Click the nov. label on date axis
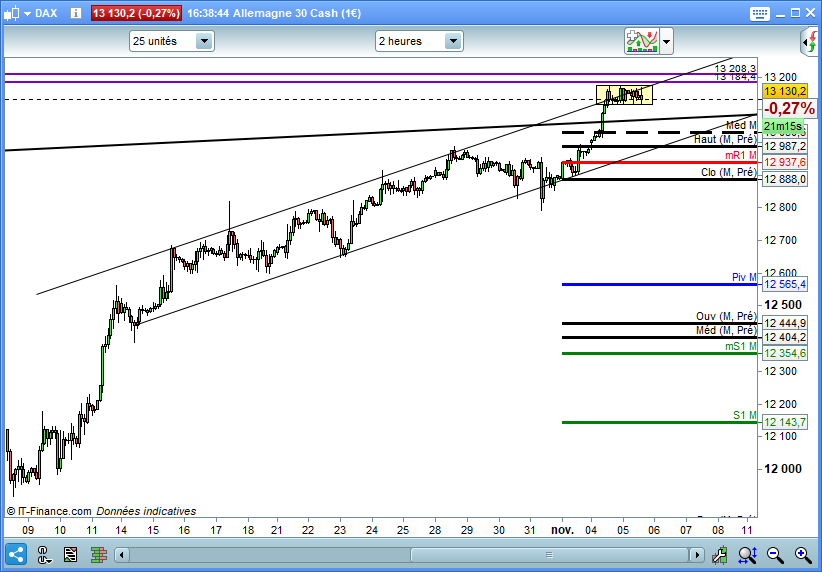This screenshot has width=822, height=572. pos(562,530)
